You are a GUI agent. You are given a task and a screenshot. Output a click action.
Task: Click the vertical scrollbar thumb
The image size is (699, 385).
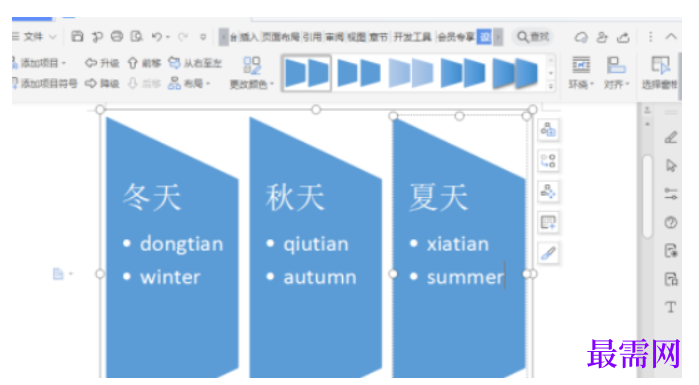coord(648,197)
